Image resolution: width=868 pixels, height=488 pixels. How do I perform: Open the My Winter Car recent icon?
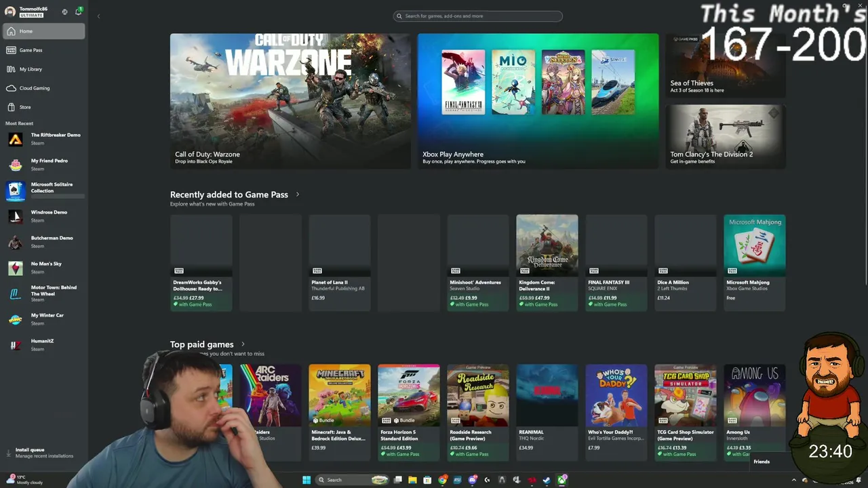[16, 319]
